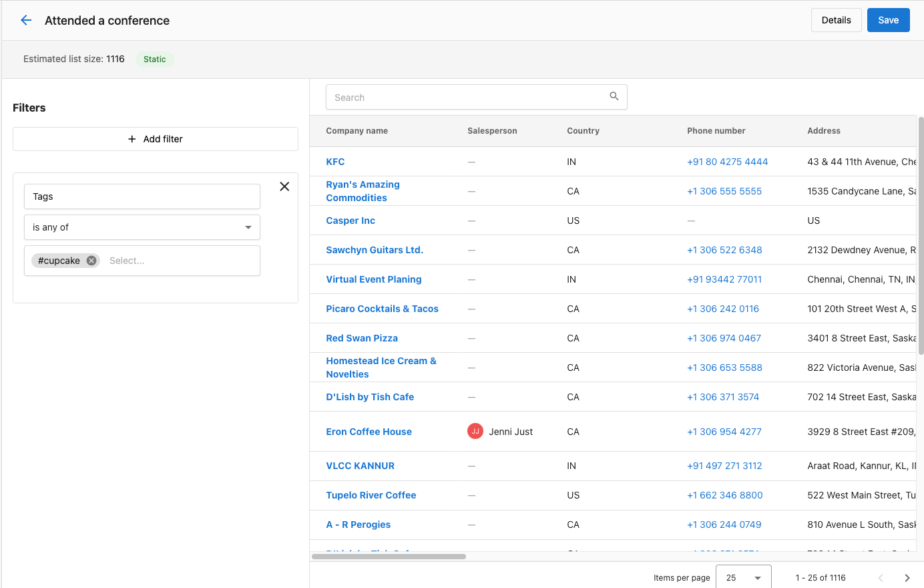This screenshot has height=588, width=924.
Task: Click the search magnifier icon
Action: tap(614, 96)
